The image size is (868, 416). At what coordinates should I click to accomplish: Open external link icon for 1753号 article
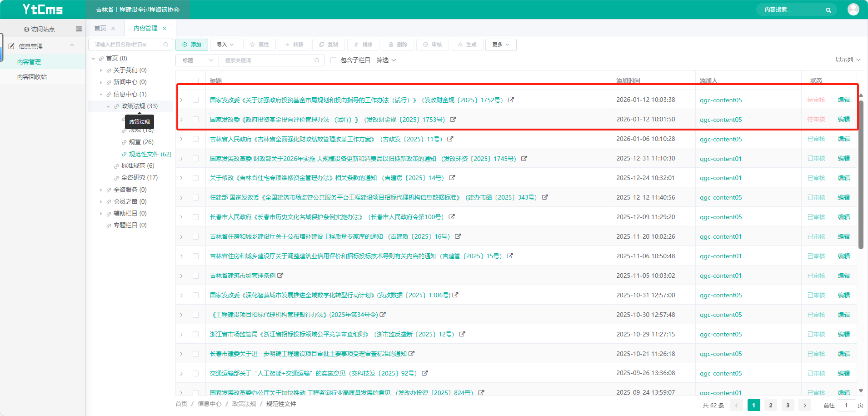click(453, 120)
